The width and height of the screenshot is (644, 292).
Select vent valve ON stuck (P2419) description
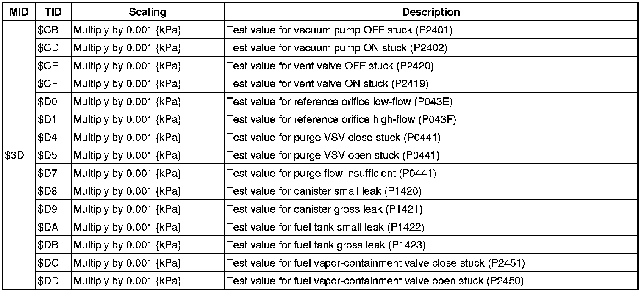point(328,84)
